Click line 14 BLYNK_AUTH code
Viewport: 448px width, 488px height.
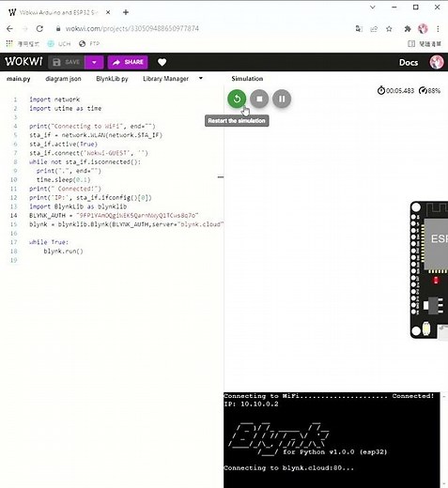pos(114,215)
